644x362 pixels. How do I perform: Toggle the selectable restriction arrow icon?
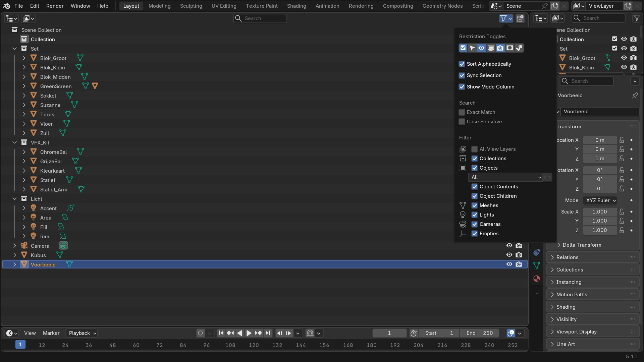point(472,48)
